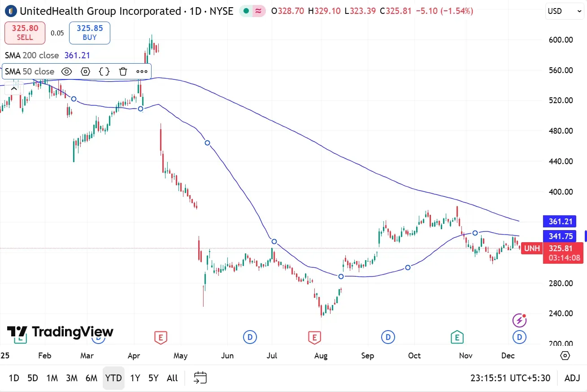Screen dimensions: 587x392
Task: Open the USD currency dropdown
Action: click(x=565, y=11)
